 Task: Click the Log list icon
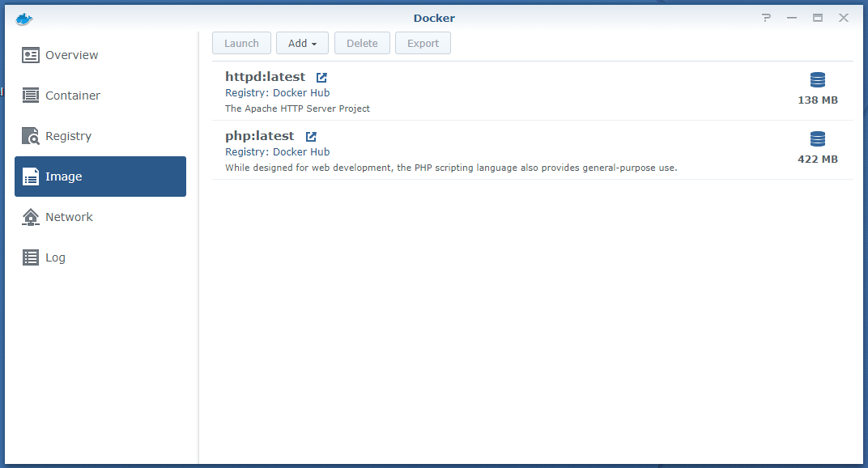[31, 257]
